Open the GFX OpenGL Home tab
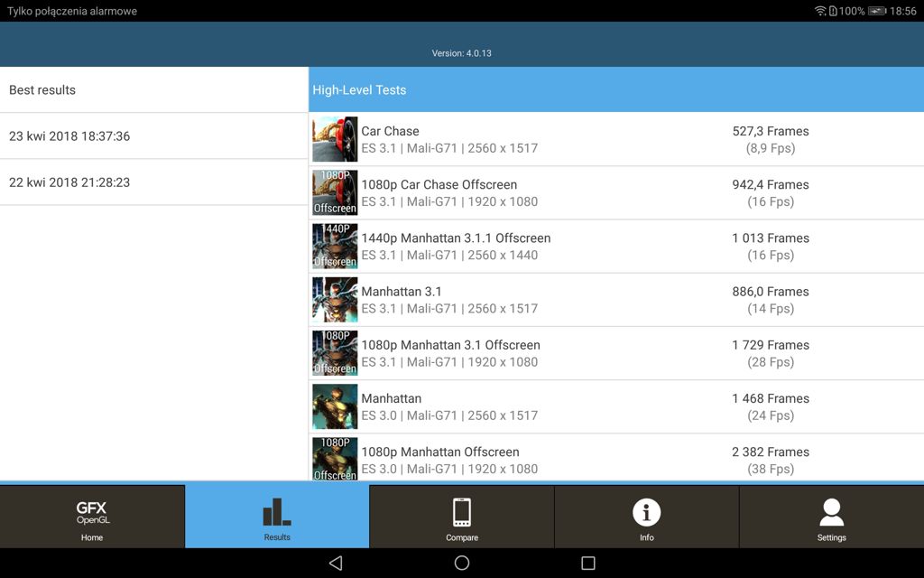 point(92,517)
